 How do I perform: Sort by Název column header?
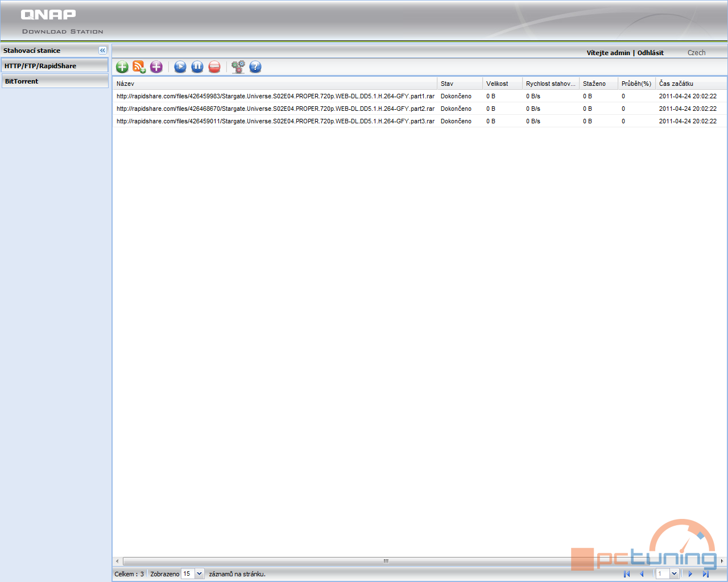tap(275, 84)
